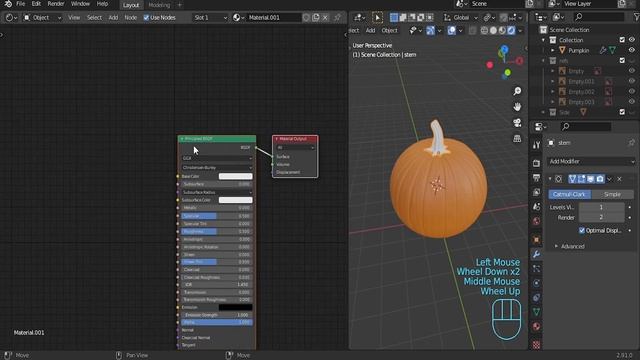Click the zoom magnifier viewport control

(x=517, y=91)
